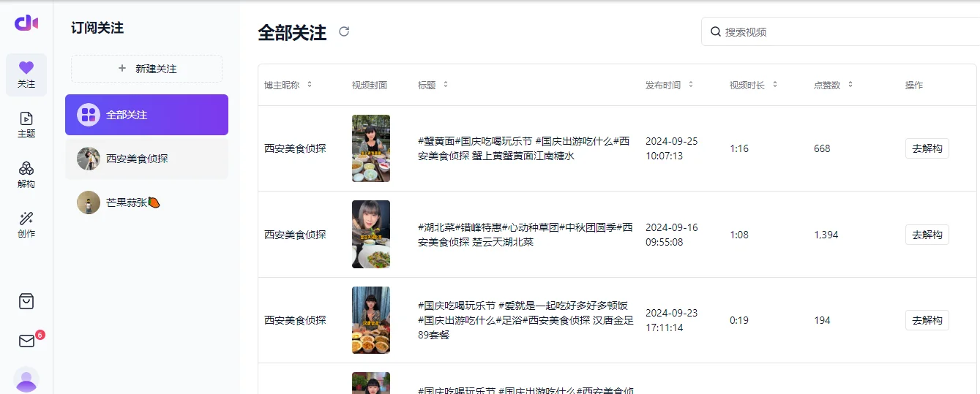
Task: Click the date 2024-09-25 10:07:13
Action: tap(672, 148)
